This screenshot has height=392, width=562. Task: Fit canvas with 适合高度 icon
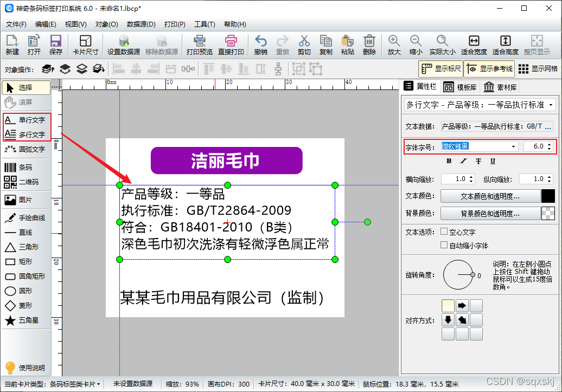pos(506,45)
